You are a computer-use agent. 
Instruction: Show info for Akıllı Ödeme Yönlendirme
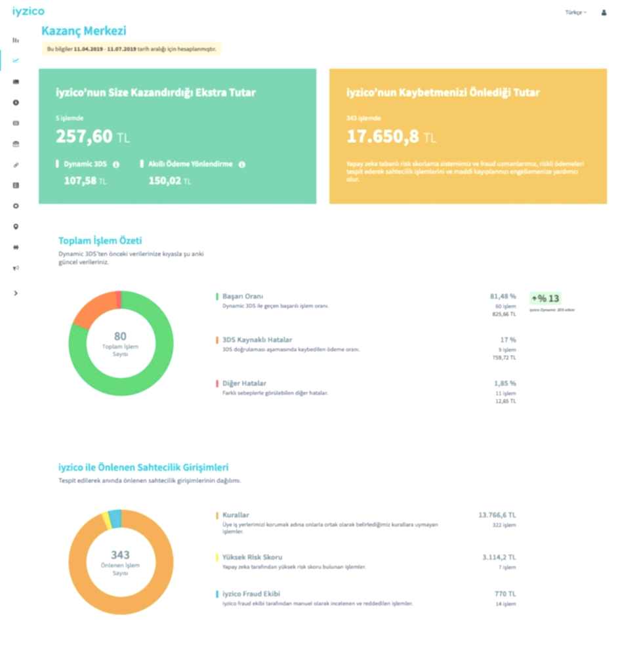point(242,164)
